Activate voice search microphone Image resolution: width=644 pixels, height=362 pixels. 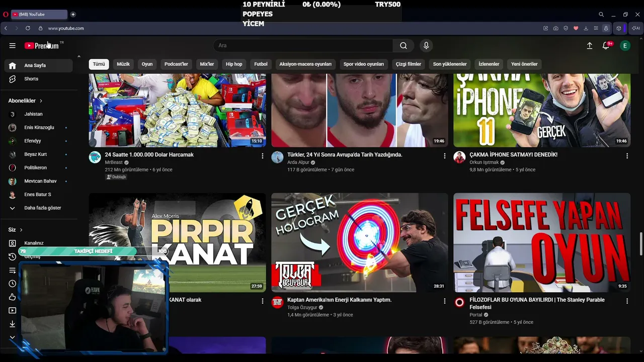pyautogui.click(x=426, y=46)
